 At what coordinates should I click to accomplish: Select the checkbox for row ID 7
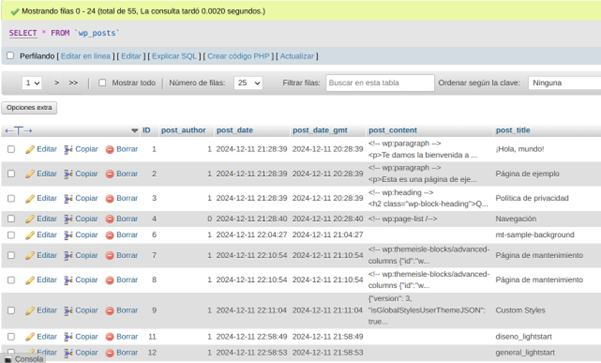[11, 255]
